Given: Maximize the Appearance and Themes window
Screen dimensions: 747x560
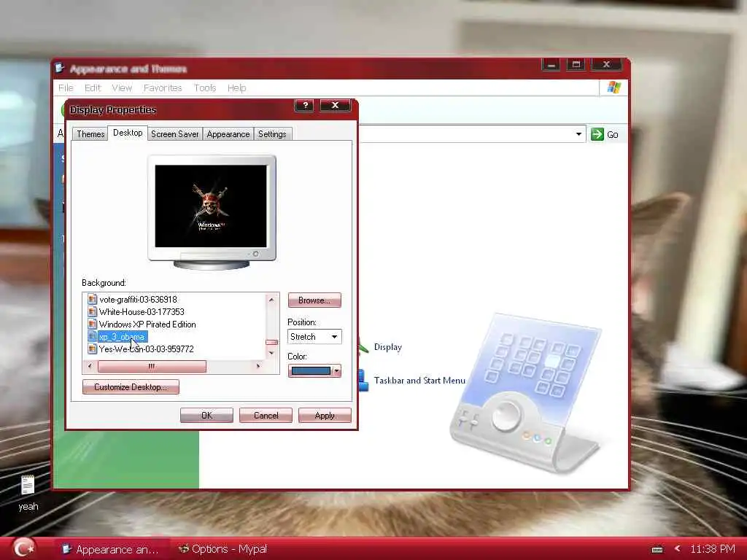Looking at the screenshot, I should (x=576, y=64).
